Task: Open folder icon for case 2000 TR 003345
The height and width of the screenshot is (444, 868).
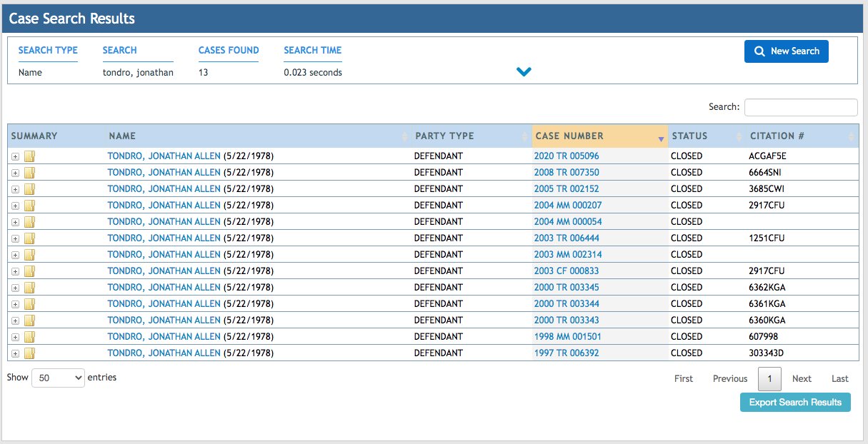Action: (x=29, y=287)
